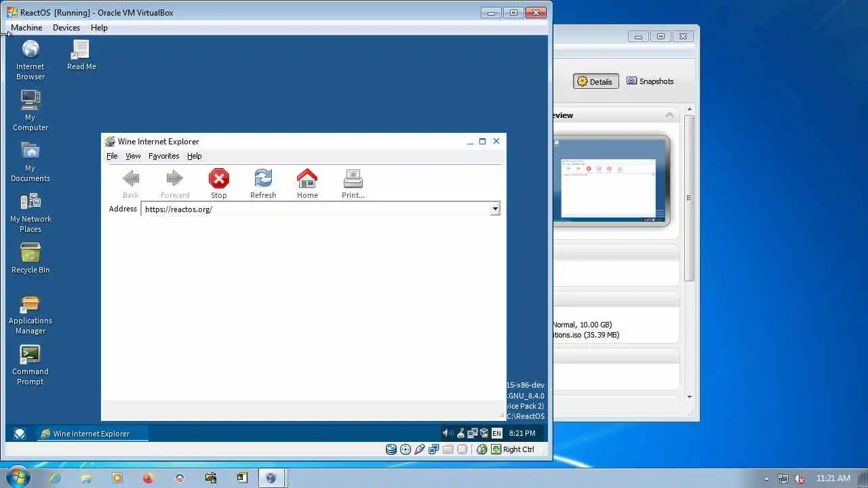The height and width of the screenshot is (488, 868).
Task: Open the VirtualBox Help menu
Action: pos(99,28)
